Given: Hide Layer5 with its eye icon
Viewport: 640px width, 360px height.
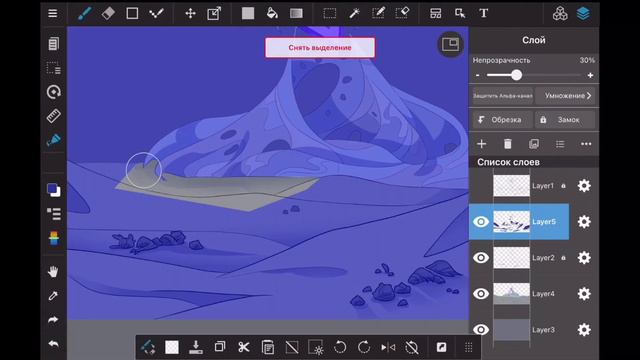Looking at the screenshot, I should point(481,222).
